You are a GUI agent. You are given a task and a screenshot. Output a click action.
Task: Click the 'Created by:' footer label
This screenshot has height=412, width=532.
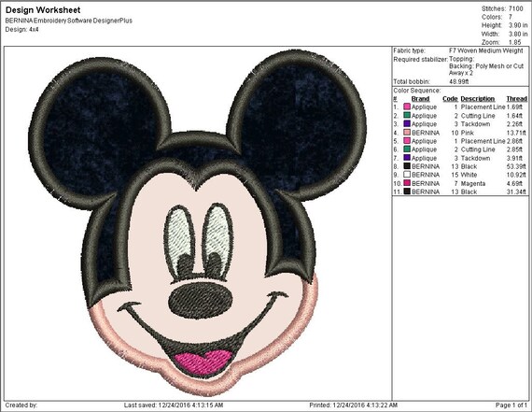tap(21, 405)
